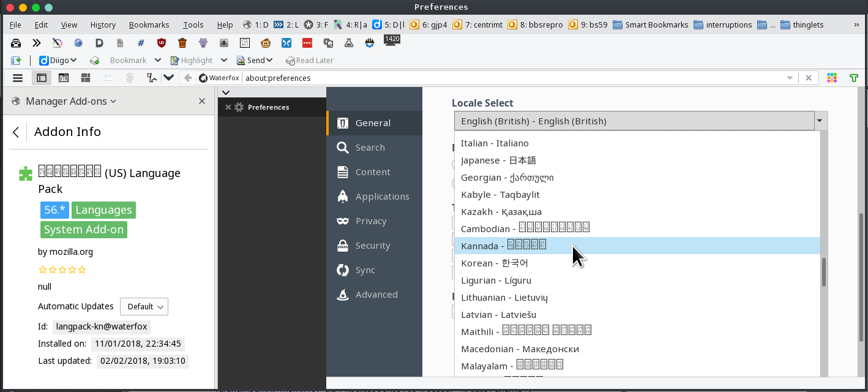Screen dimensions: 868x392
Task: Click the blue hash symbol toolbar icon
Action: 141,43
